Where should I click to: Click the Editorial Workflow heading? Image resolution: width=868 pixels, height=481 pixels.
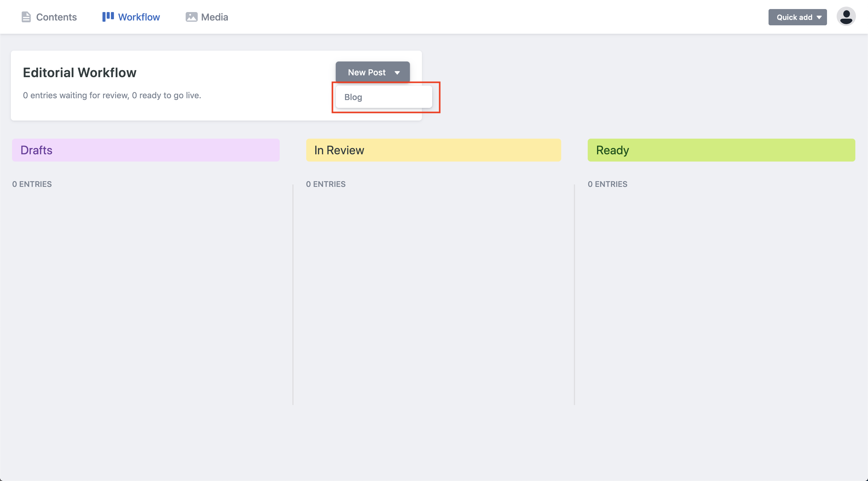click(x=80, y=72)
